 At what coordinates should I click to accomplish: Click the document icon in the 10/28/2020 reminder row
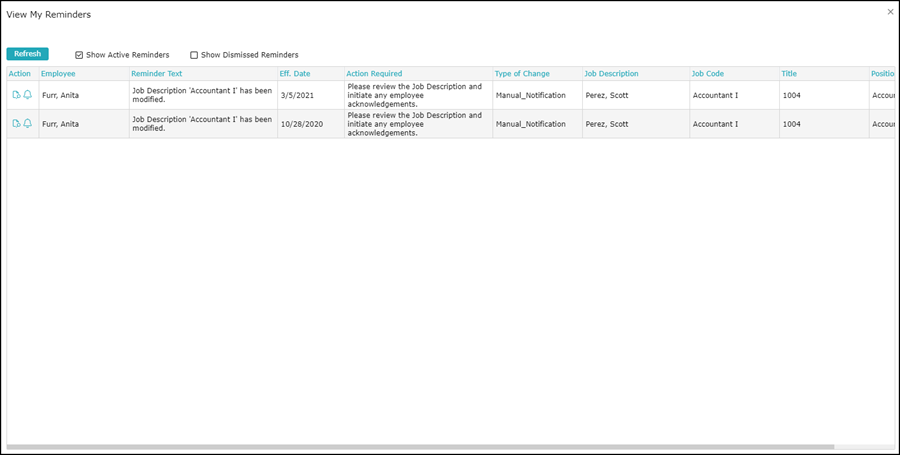pyautogui.click(x=16, y=124)
